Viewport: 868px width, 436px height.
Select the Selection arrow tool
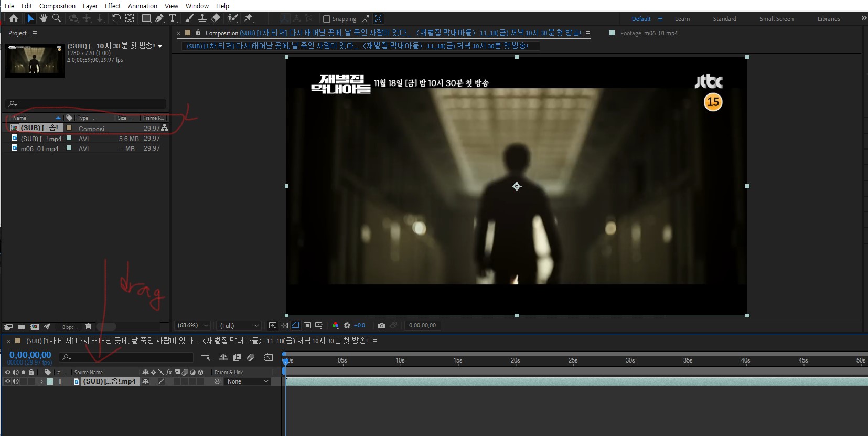pyautogui.click(x=30, y=18)
